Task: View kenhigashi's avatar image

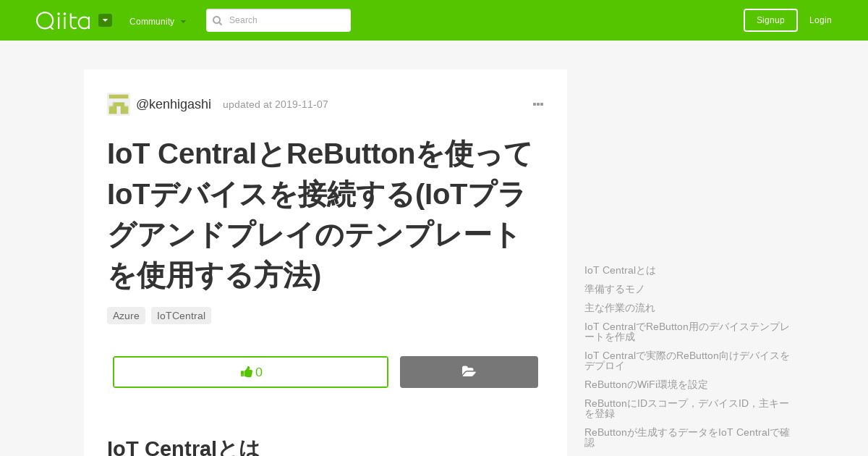Action: coord(119,104)
